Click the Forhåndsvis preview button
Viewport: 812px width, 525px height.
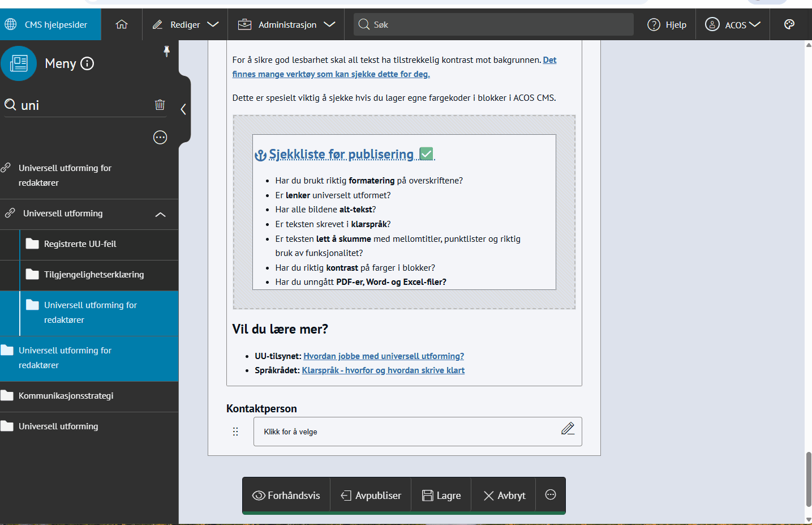pyautogui.click(x=286, y=496)
